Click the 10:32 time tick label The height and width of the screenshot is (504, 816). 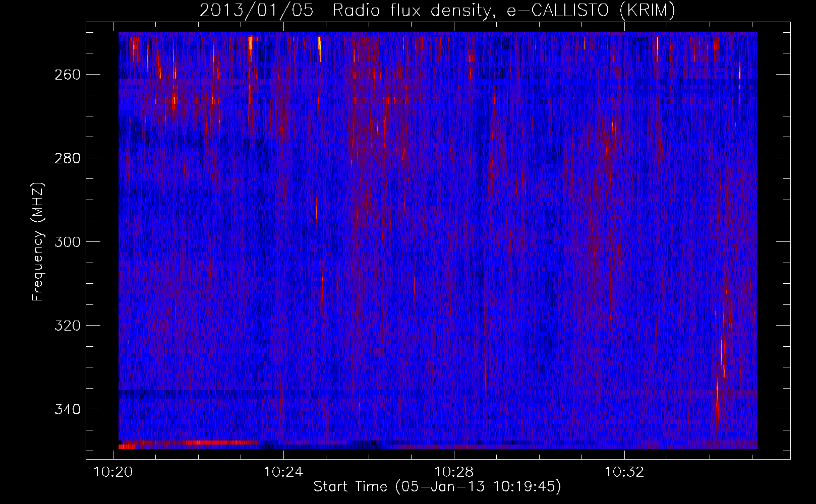click(625, 472)
